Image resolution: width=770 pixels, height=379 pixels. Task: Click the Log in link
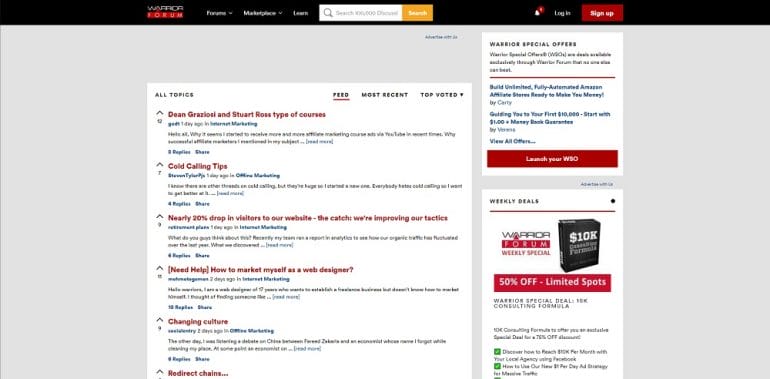point(562,13)
